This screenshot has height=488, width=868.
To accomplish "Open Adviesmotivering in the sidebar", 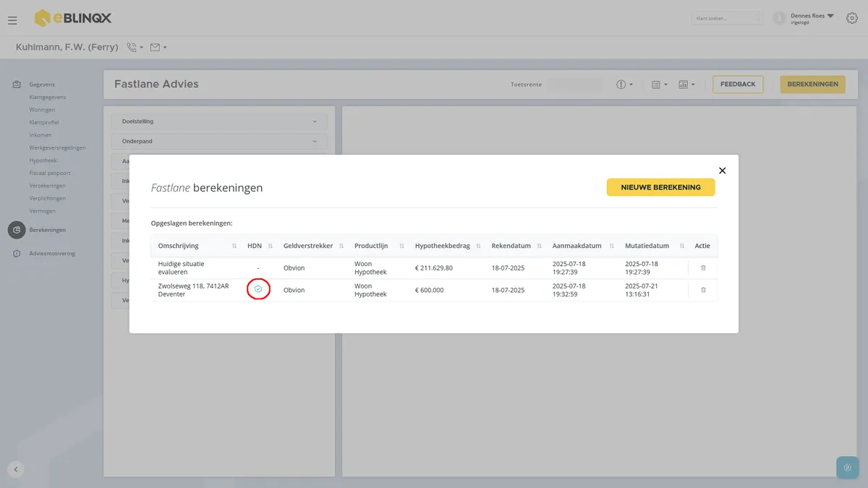I will pyautogui.click(x=52, y=254).
